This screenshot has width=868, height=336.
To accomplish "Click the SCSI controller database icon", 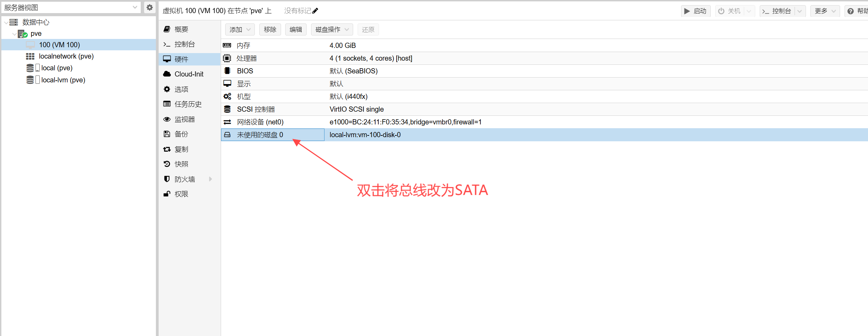I will pos(227,109).
